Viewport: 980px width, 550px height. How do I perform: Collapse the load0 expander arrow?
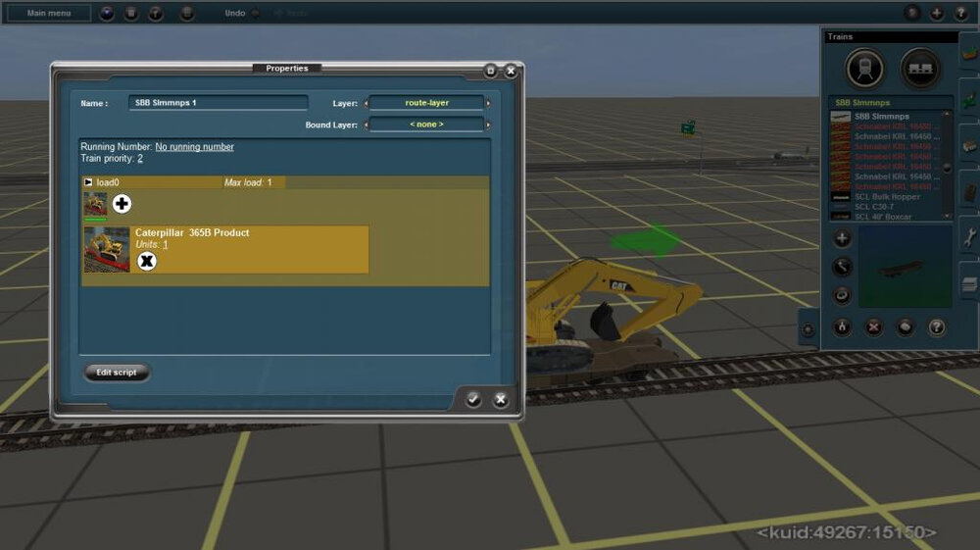point(88,182)
